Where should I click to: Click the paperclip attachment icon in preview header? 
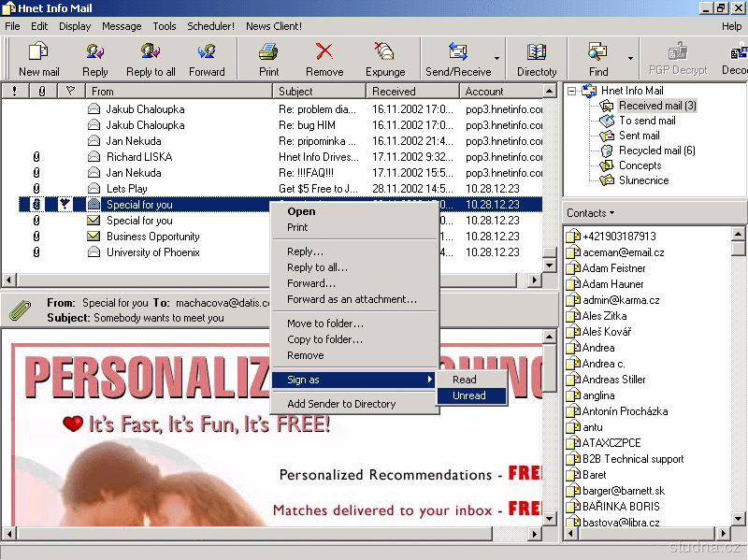[x=20, y=309]
